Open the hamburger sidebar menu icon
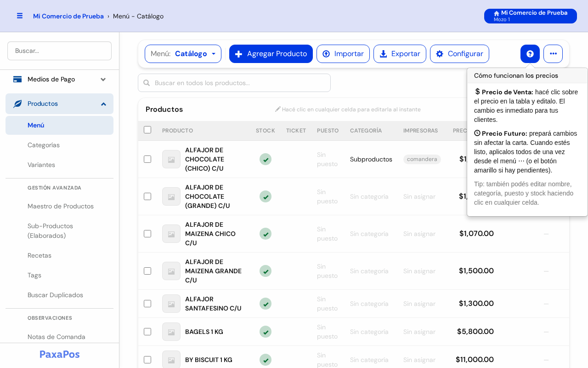The width and height of the screenshot is (588, 368). (20, 16)
